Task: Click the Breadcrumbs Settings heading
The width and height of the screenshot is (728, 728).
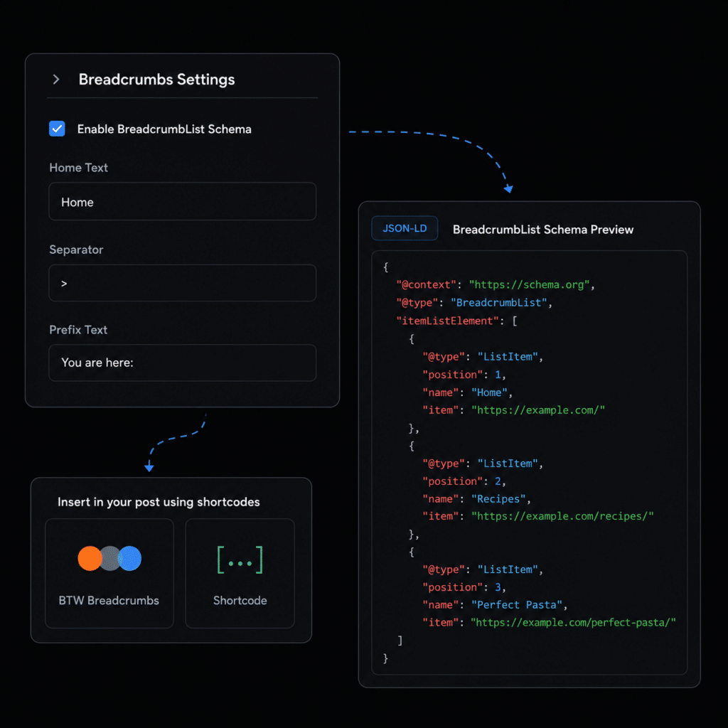Action: coord(156,80)
